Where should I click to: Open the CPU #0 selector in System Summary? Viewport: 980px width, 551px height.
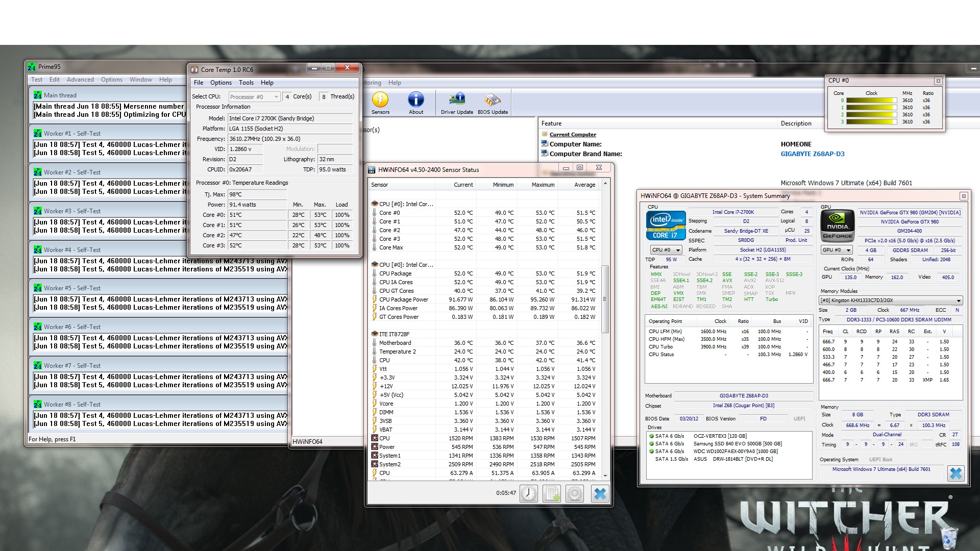pyautogui.click(x=666, y=250)
